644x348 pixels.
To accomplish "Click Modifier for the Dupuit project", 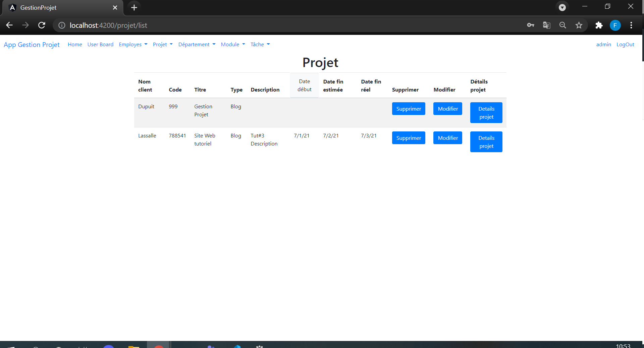I will coord(448,109).
